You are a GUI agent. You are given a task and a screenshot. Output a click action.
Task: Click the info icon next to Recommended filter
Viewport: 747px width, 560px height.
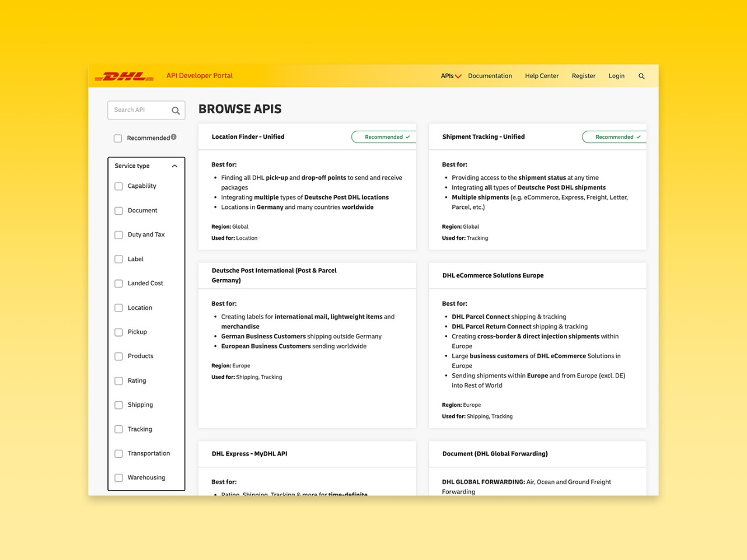(x=173, y=135)
